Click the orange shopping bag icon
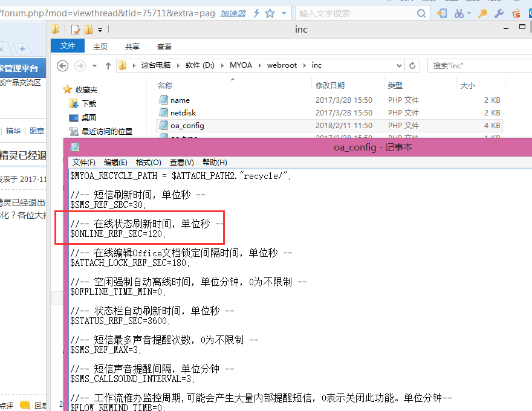Screen dimensions: 532x411 516,13
